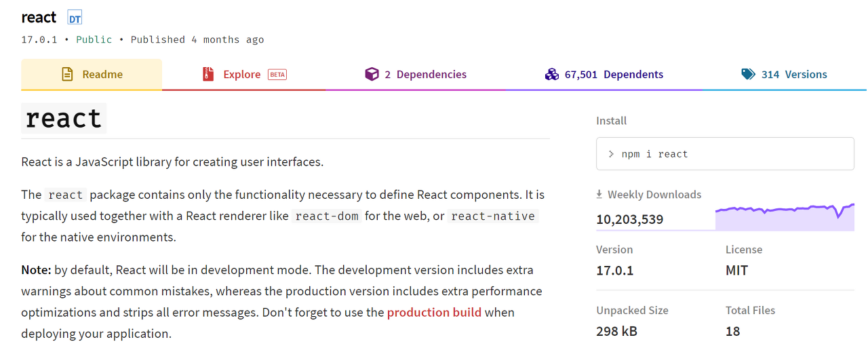Click the License label
The width and height of the screenshot is (868, 346).
[744, 250]
